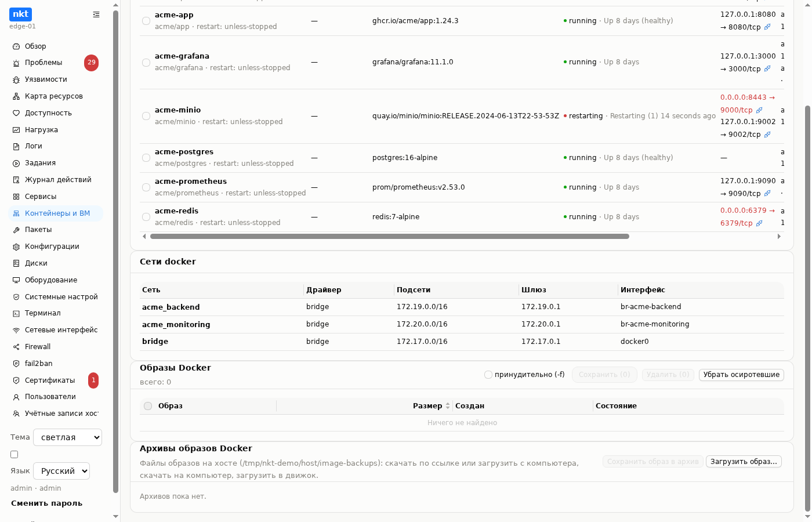Click the Загрузить образ... button
Image resolution: width=812 pixels, height=522 pixels.
tap(744, 462)
